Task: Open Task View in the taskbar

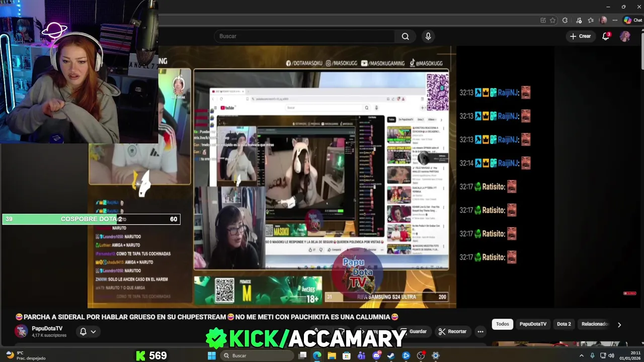Action: (302, 355)
